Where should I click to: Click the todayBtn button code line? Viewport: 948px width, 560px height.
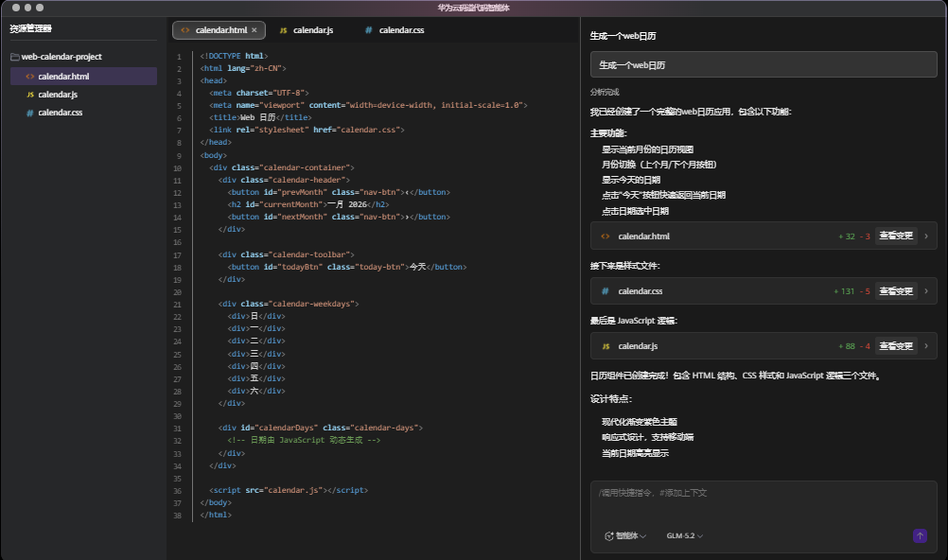tap(347, 267)
